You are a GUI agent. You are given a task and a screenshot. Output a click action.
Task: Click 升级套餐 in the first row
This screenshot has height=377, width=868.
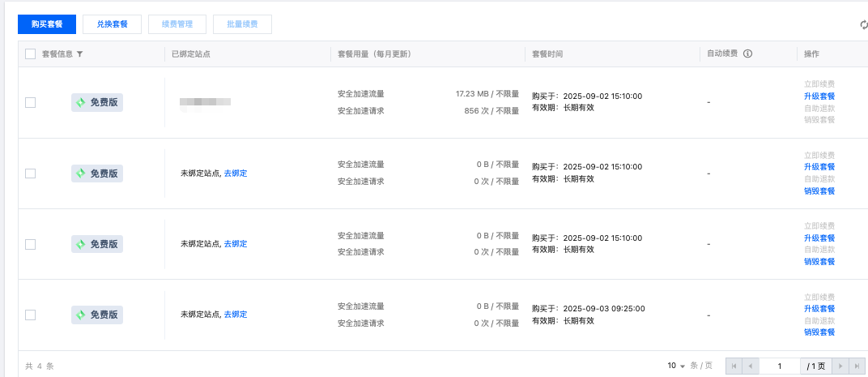(x=819, y=96)
